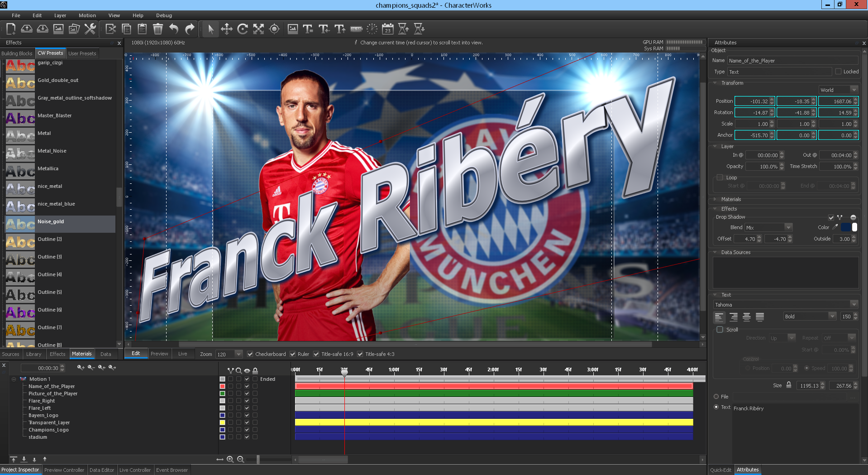Viewport: 868px width, 475px height.
Task: Click the trash can Delete icon
Action: pyautogui.click(x=158, y=29)
